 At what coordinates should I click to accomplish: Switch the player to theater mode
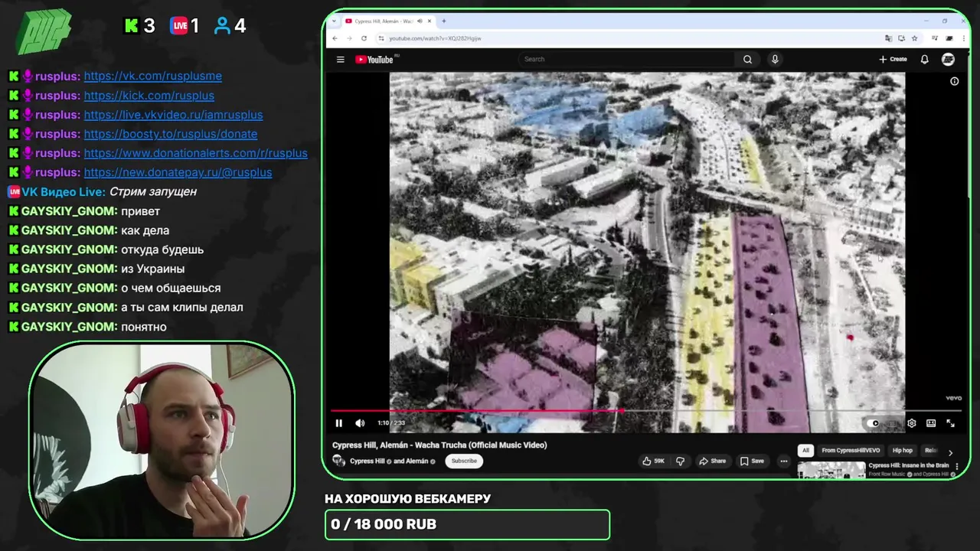click(x=931, y=423)
